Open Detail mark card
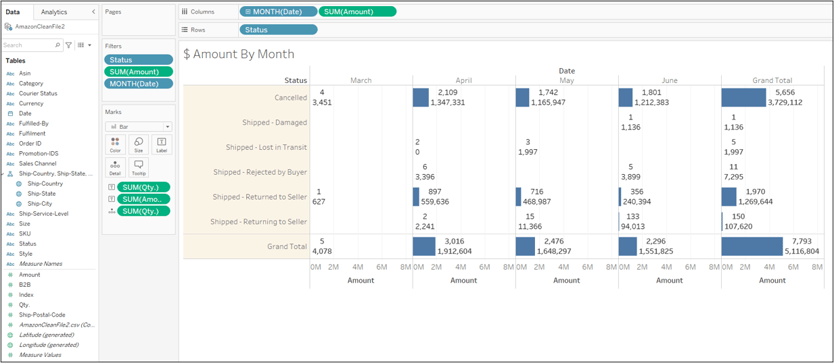The width and height of the screenshot is (834, 363). point(115,168)
